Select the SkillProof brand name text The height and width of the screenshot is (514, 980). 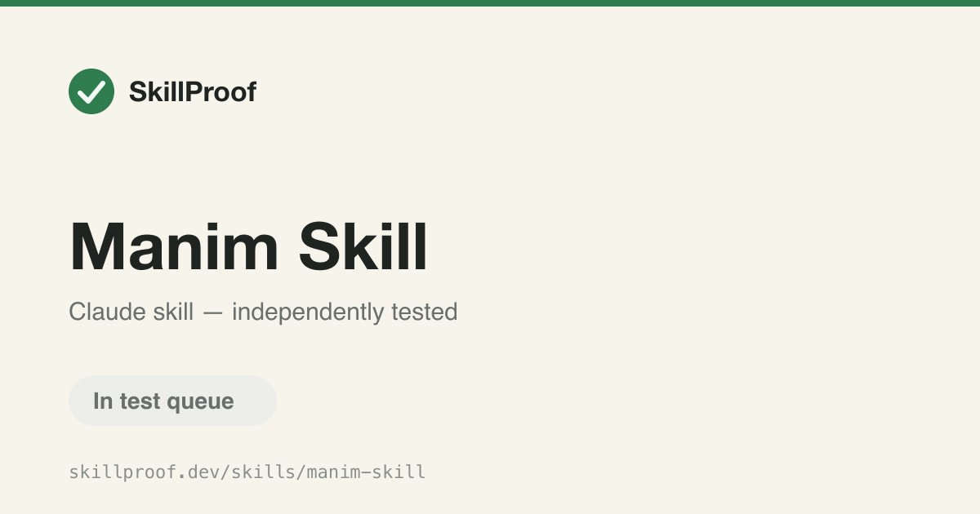coord(193,92)
